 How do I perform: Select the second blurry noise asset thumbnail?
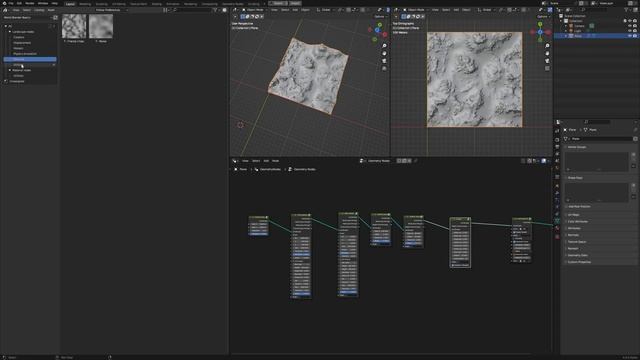click(101, 26)
